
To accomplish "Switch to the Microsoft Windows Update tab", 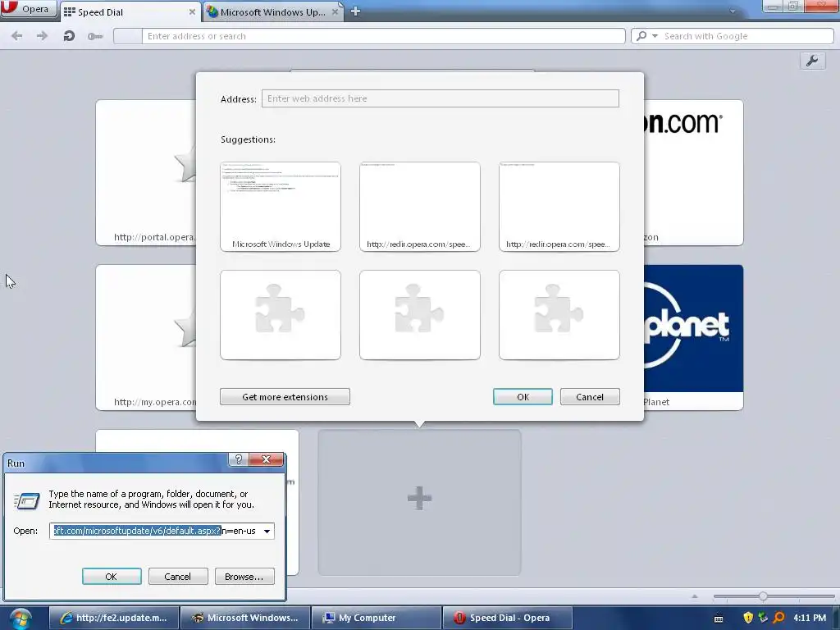I will (272, 11).
